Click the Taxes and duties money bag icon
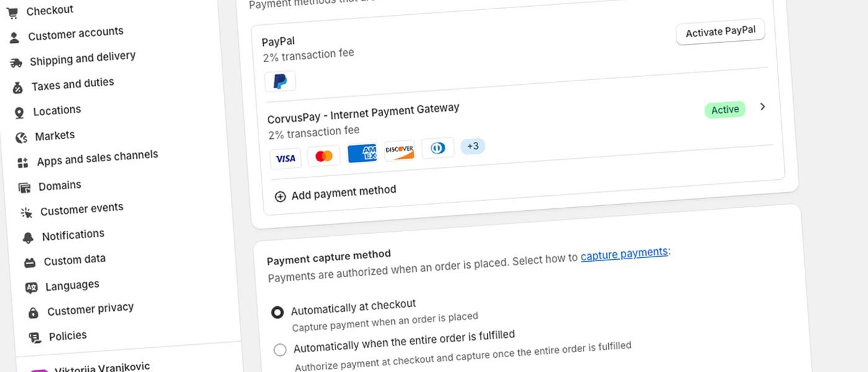The image size is (868, 372). (x=19, y=85)
